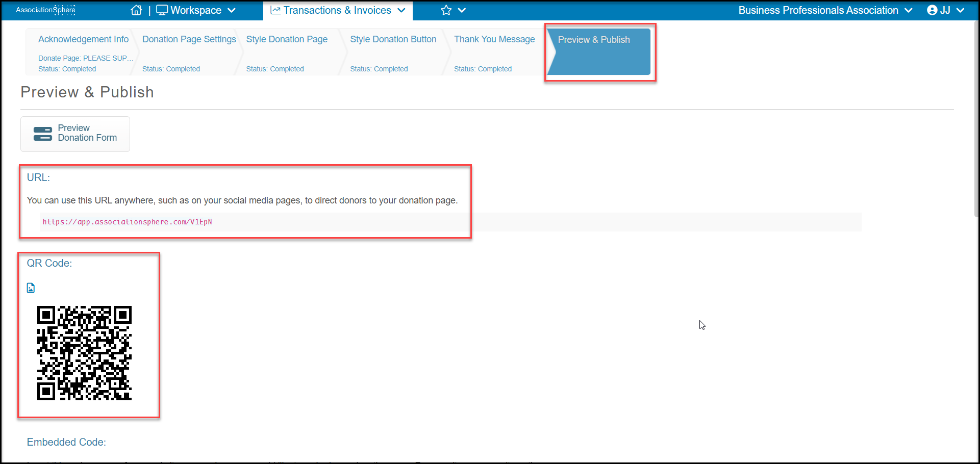Click the QR code image
The image size is (980, 464).
point(85,353)
